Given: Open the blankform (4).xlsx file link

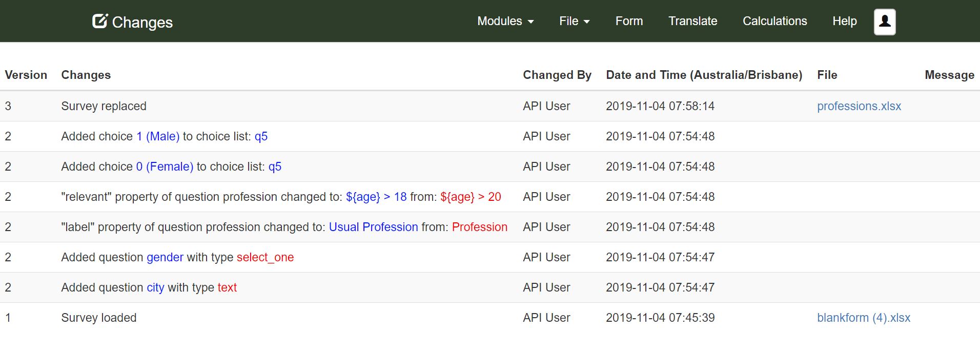Looking at the screenshot, I should coord(863,318).
